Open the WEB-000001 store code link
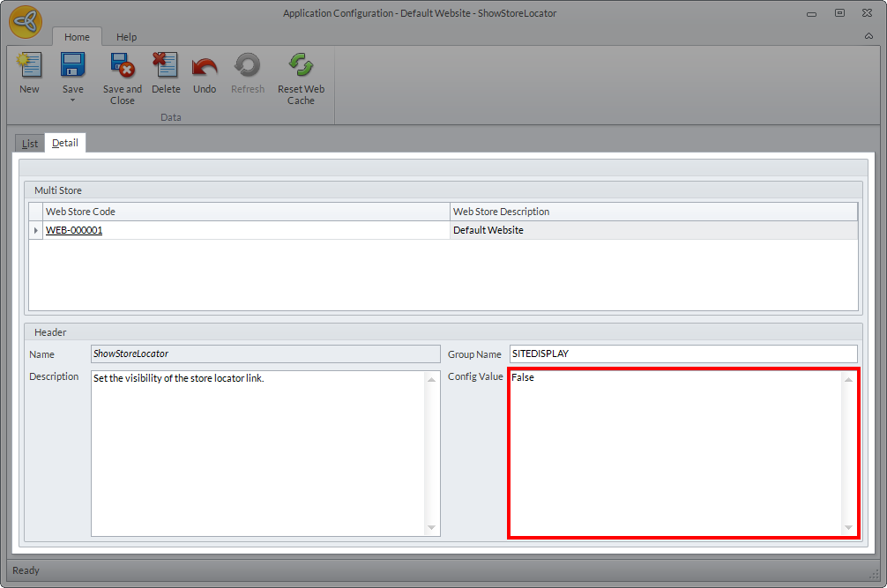Screen dimensions: 887x588 tap(74, 230)
